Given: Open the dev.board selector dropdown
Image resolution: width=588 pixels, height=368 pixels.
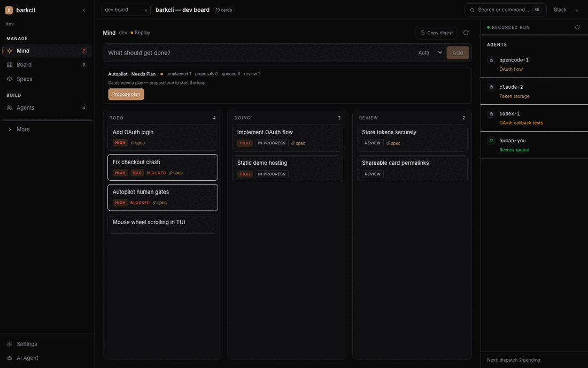Looking at the screenshot, I should (126, 10).
